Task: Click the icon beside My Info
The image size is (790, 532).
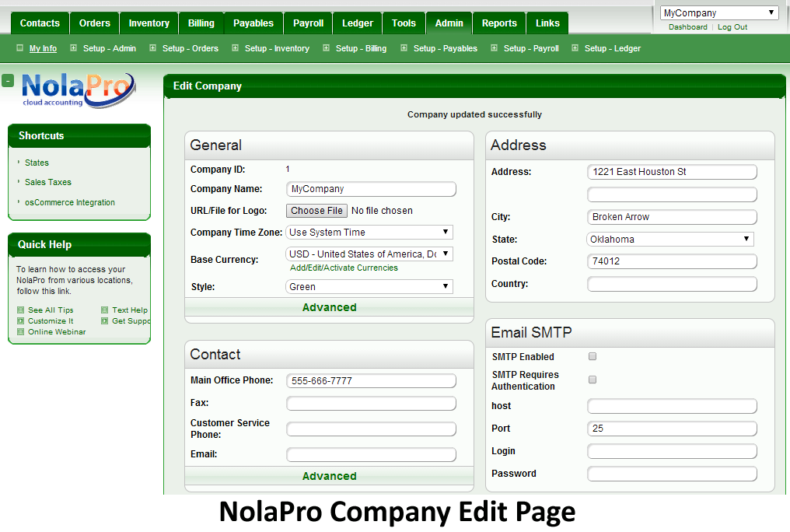Action: [19, 48]
